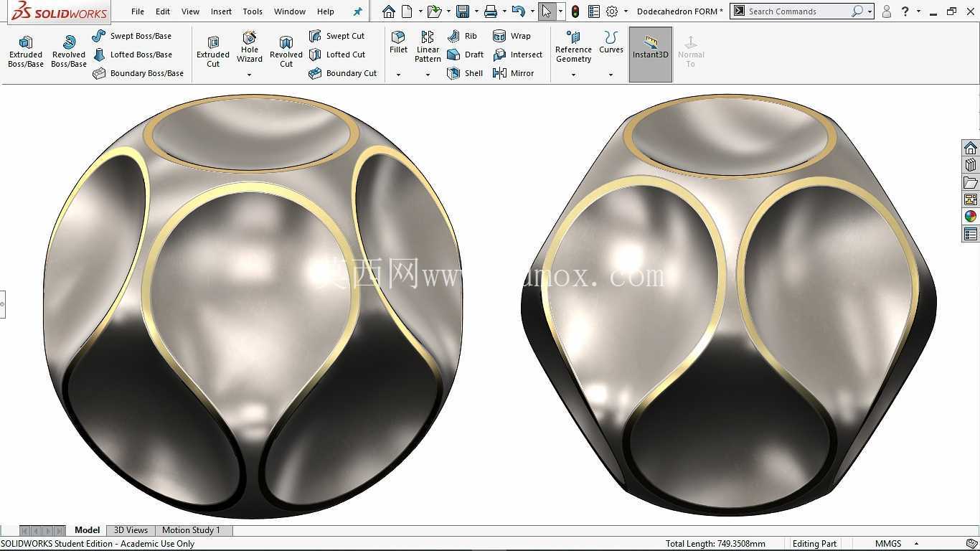
Task: Choose Boundary Boss/Base feature
Action: [x=138, y=73]
